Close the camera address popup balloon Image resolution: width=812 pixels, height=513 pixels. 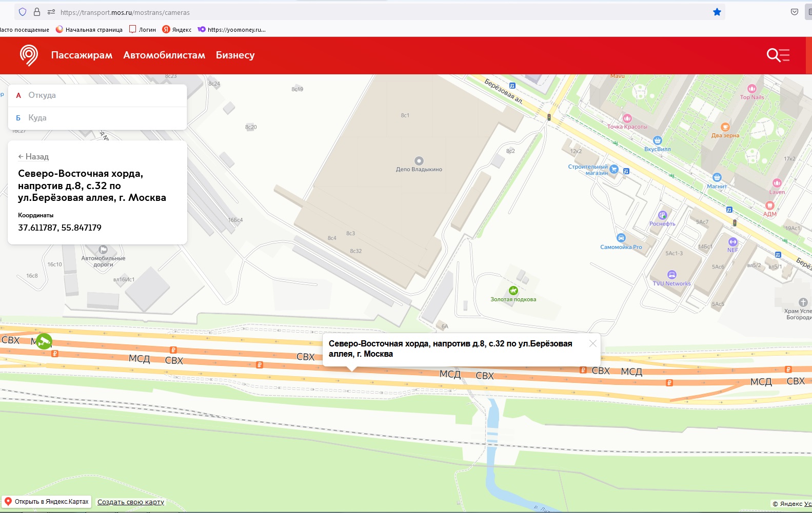click(592, 343)
